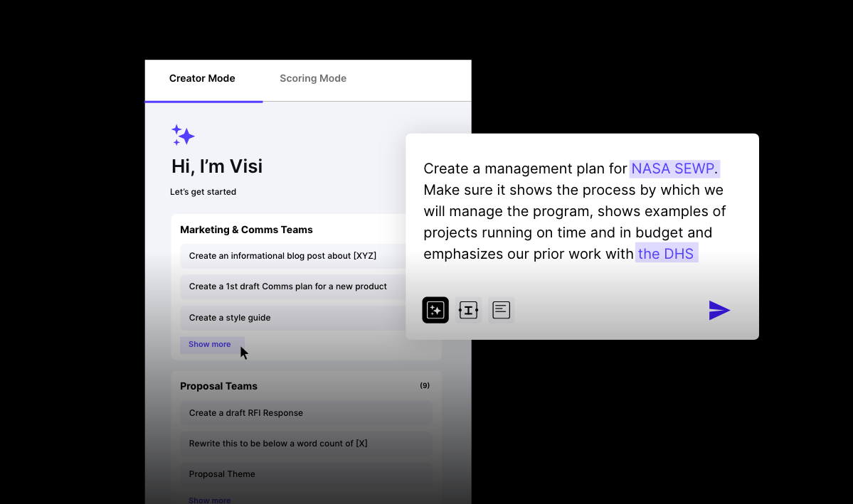853x504 pixels.
Task: Expand Marketing & Comms list with Show more
Action: click(210, 344)
